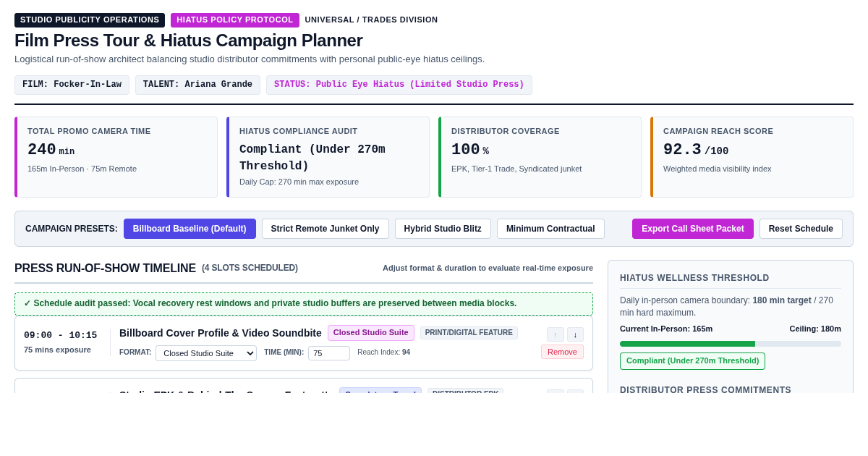Image resolution: width=868 pixels, height=456 pixels.
Task: Click the HIATUS POLICY PROTOCOL badge
Action: (235, 20)
